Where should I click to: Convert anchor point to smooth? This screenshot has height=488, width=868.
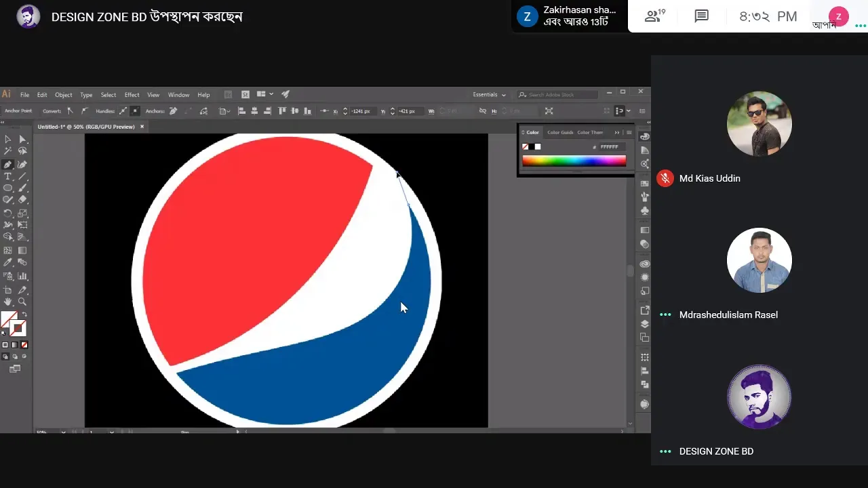tap(85, 111)
